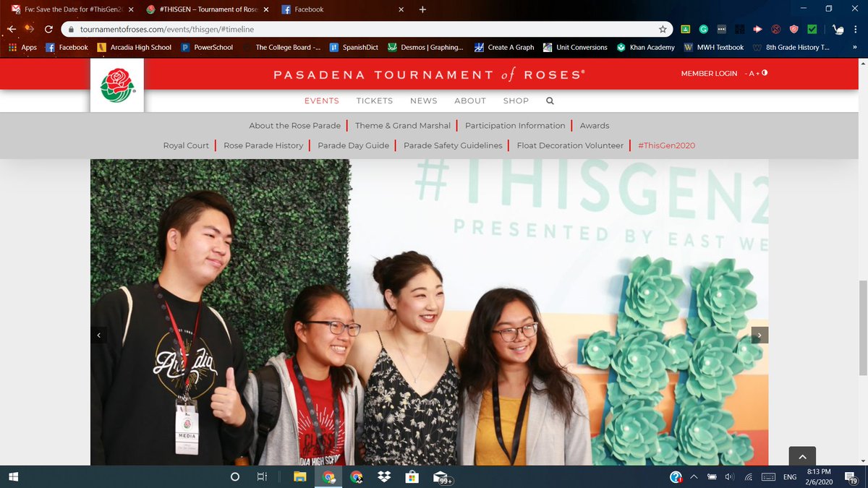Open the Apps bookmark shortcut
The image size is (868, 488).
(22, 47)
